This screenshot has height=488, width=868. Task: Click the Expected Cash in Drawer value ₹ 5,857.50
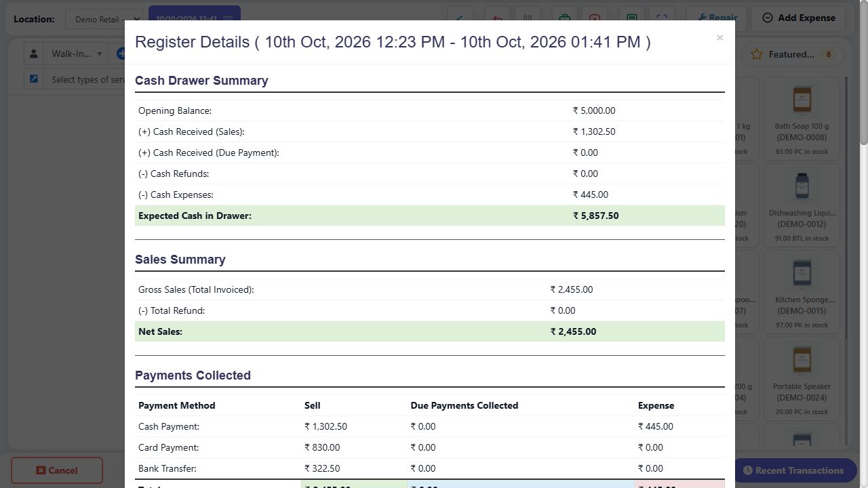click(595, 216)
